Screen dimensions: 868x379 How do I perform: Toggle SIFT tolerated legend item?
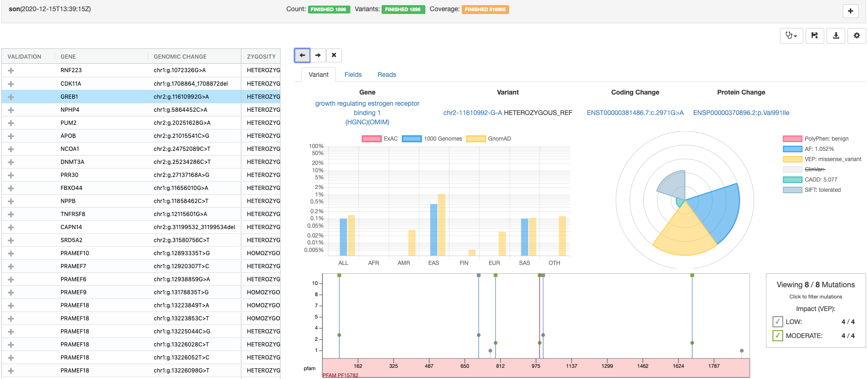(x=812, y=190)
